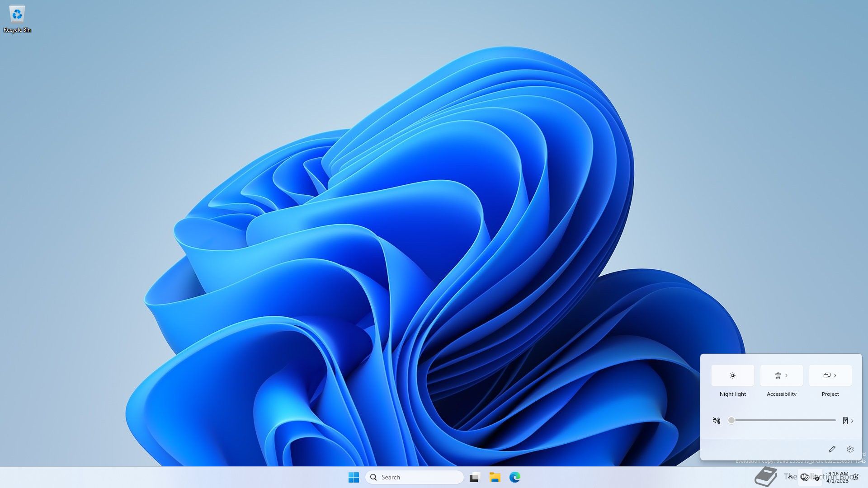Click the muted volume tray icon

click(816, 477)
